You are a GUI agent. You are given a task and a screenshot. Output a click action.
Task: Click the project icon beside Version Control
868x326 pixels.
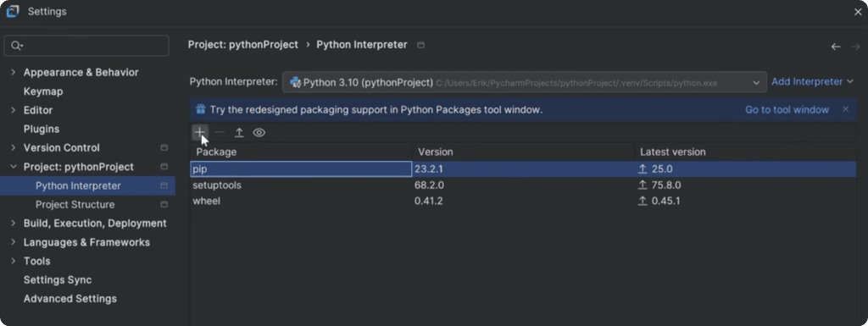pos(164,148)
